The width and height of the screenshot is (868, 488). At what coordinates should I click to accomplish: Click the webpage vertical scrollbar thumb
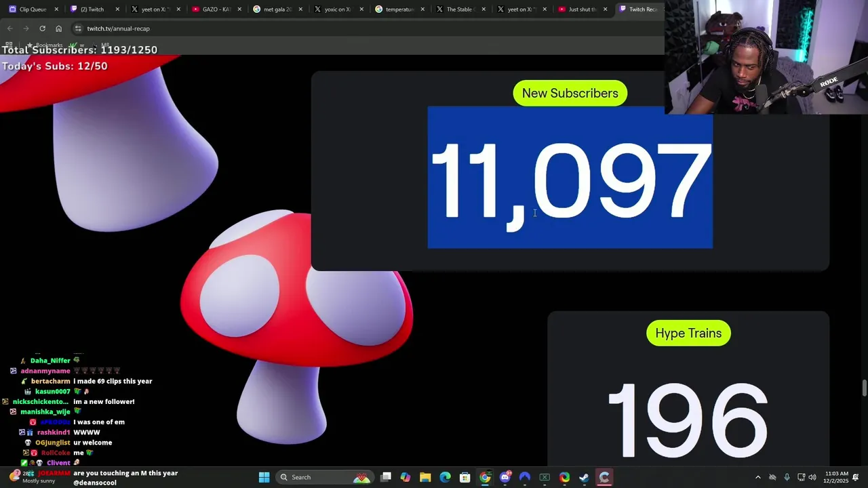point(864,389)
